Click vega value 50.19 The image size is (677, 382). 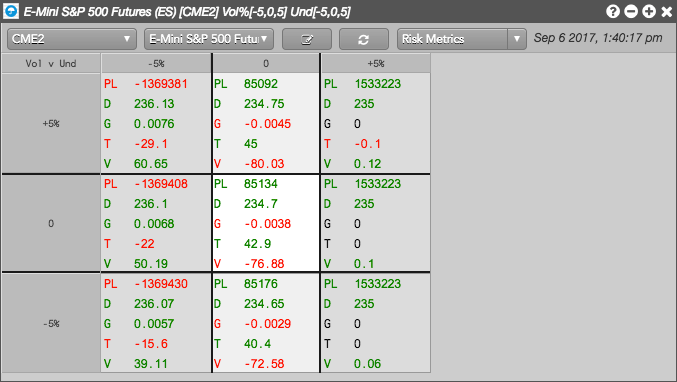pos(150,264)
